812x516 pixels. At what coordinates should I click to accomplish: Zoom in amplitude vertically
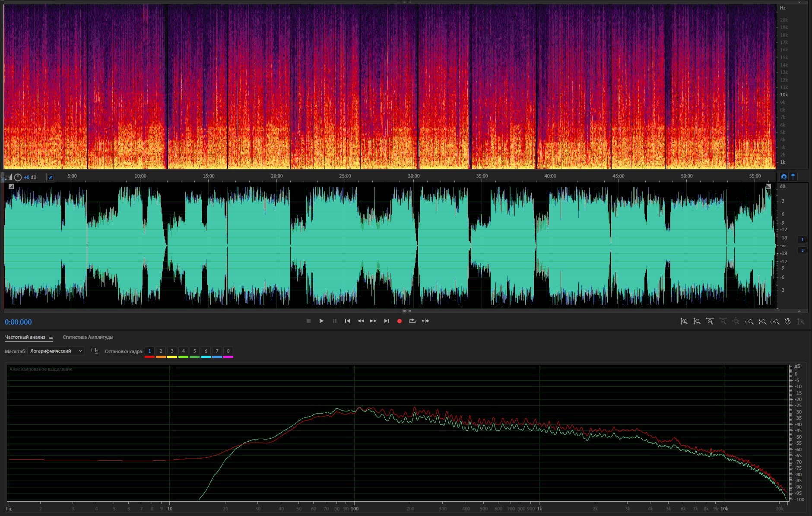tap(684, 322)
